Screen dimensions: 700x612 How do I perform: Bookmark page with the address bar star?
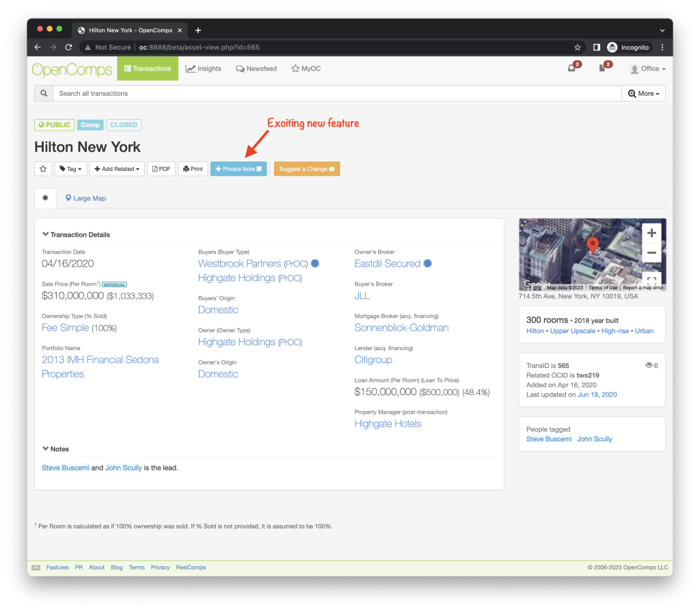click(x=577, y=47)
